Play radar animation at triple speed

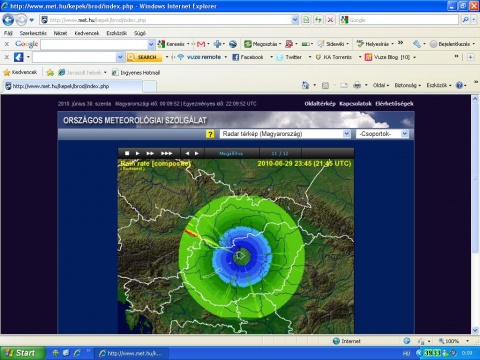click(167, 153)
